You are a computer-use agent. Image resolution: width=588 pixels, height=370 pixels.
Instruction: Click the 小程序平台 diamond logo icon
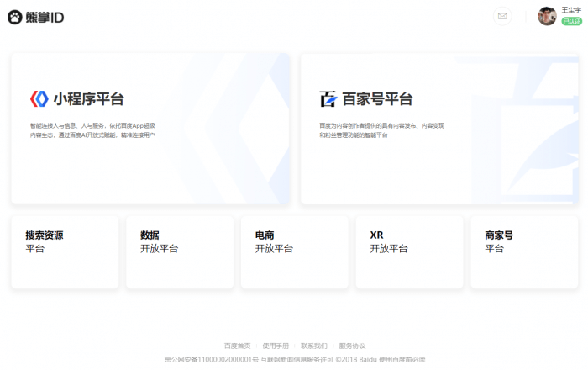(x=39, y=99)
